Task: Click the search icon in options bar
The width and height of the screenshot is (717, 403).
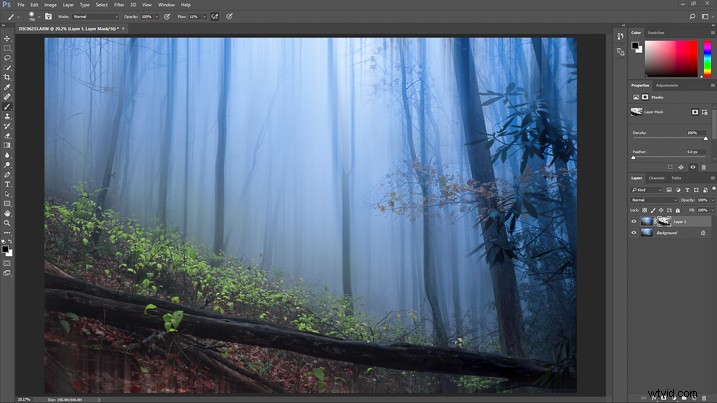Action: tap(692, 16)
